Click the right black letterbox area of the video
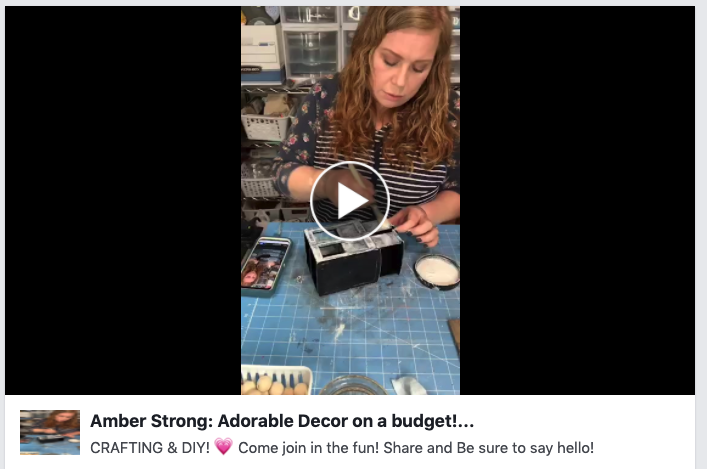The width and height of the screenshot is (707, 469). (x=577, y=200)
